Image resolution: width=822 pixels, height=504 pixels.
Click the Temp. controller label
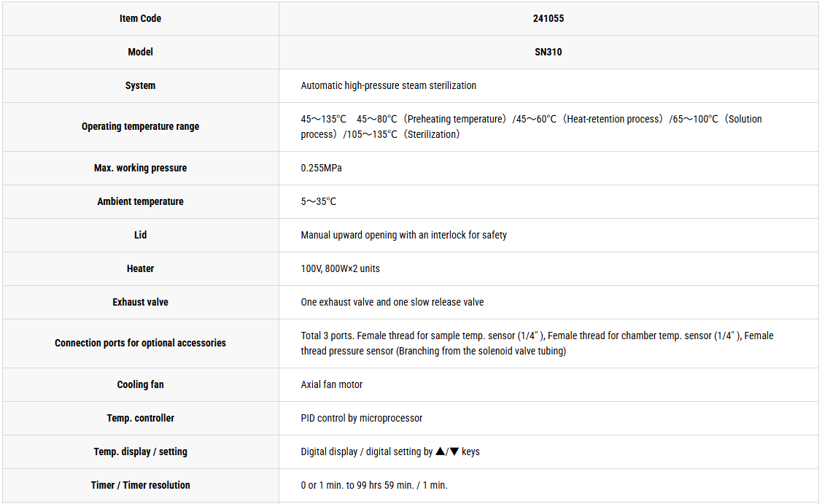(140, 418)
